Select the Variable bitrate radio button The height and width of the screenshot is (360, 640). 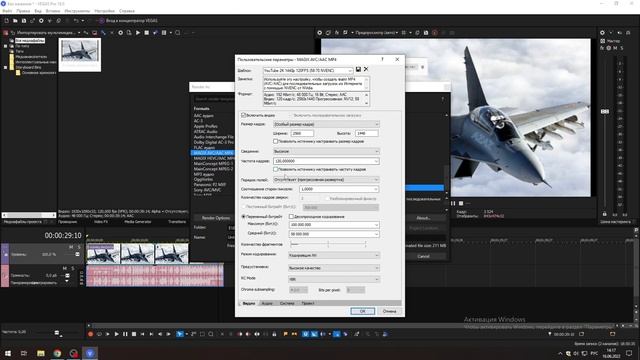coord(244,216)
